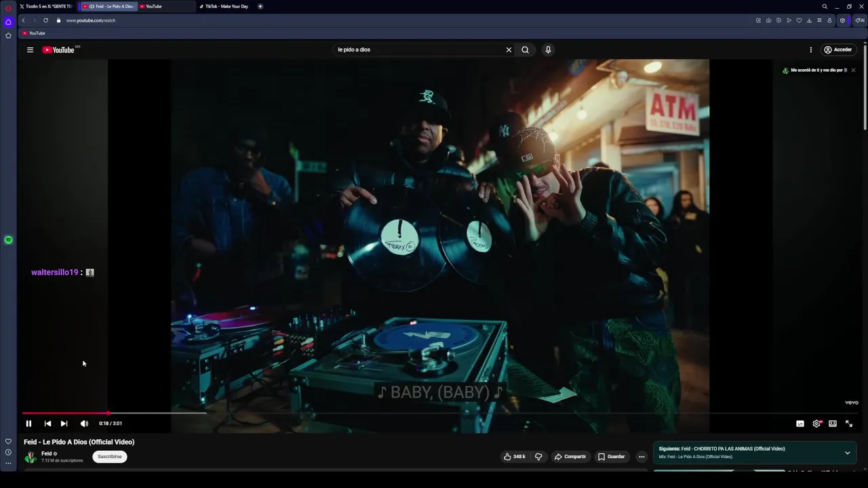Open the easy setup sliders icon

pos(819,20)
